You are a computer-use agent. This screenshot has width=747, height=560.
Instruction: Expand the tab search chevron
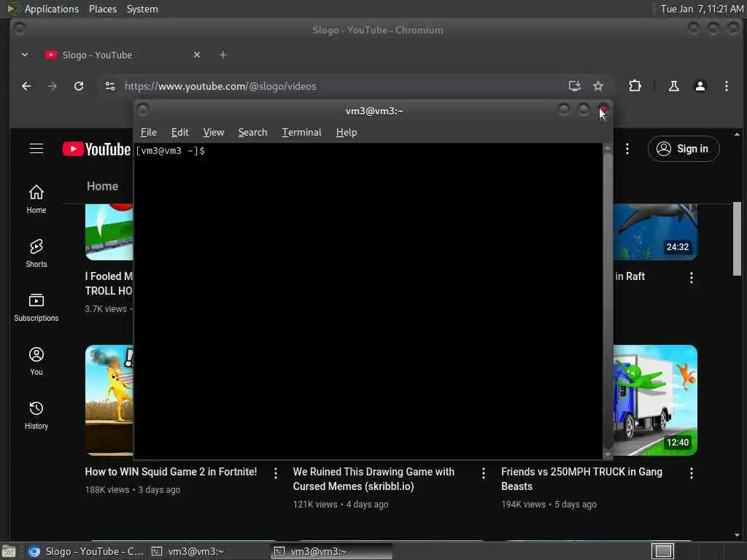(25, 55)
